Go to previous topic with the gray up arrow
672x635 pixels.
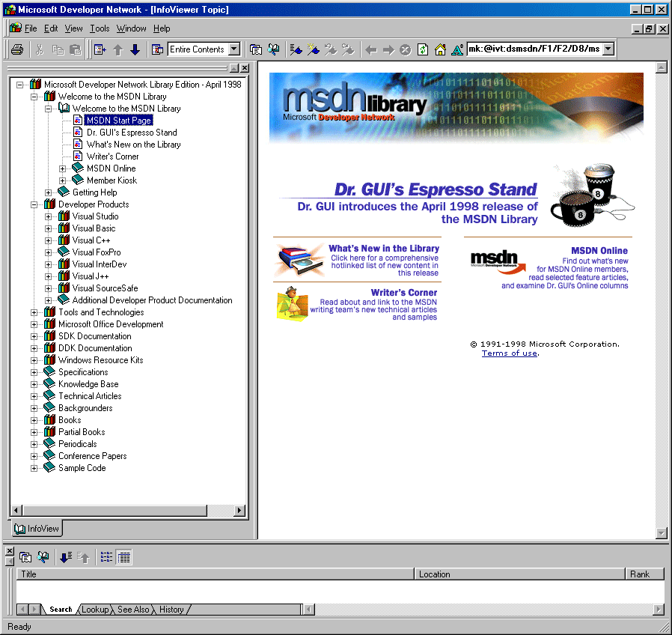[x=117, y=49]
